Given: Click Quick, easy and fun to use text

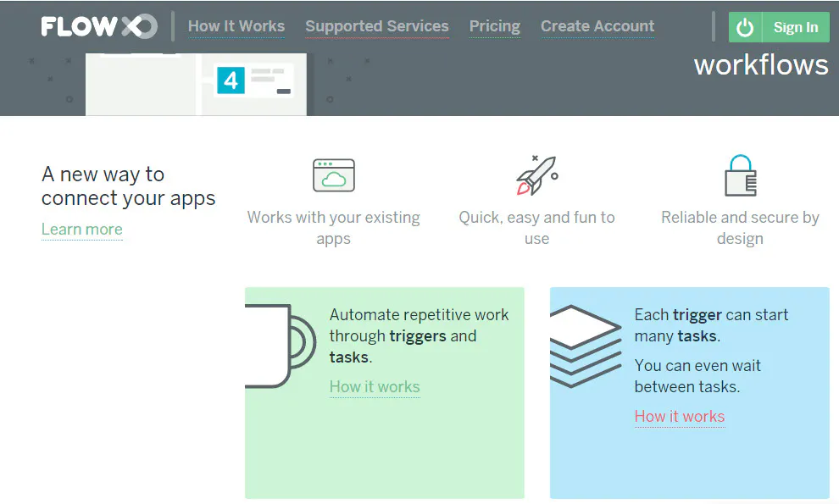Looking at the screenshot, I should pos(536,228).
